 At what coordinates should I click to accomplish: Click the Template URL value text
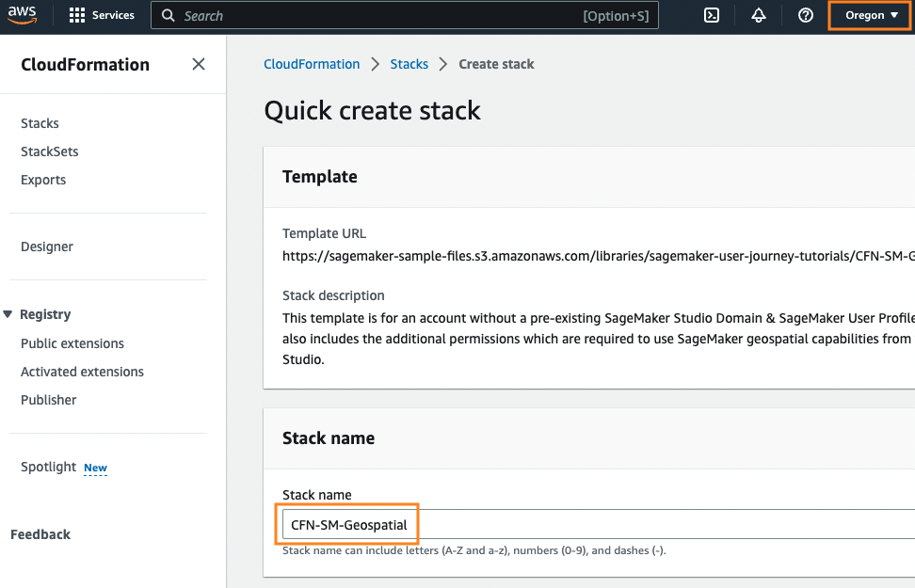599,256
